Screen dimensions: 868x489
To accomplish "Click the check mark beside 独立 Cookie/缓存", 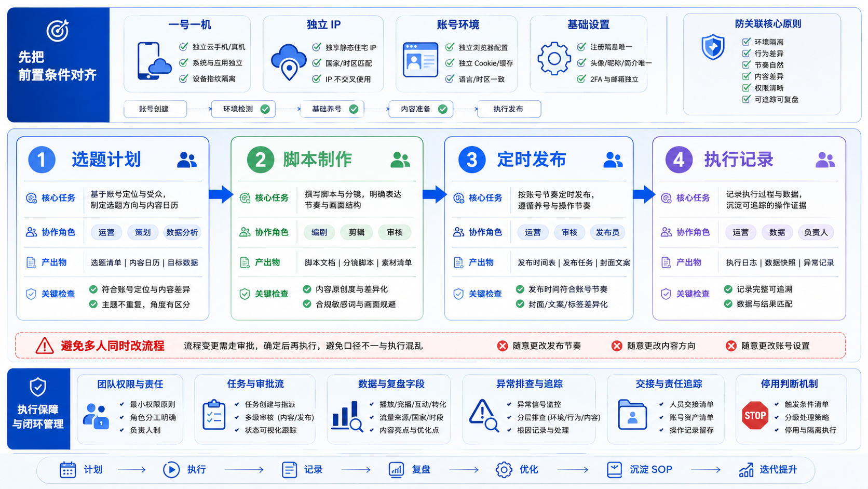I will tap(450, 63).
